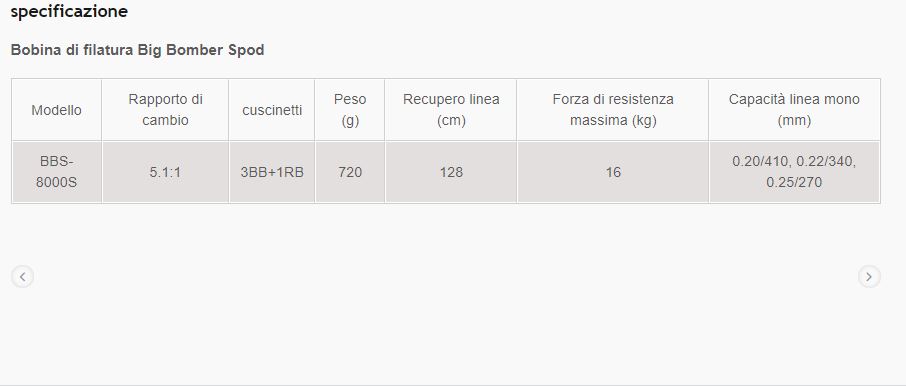906x386 pixels.
Task: Select the 16 kg drag value cell
Action: [x=612, y=172]
